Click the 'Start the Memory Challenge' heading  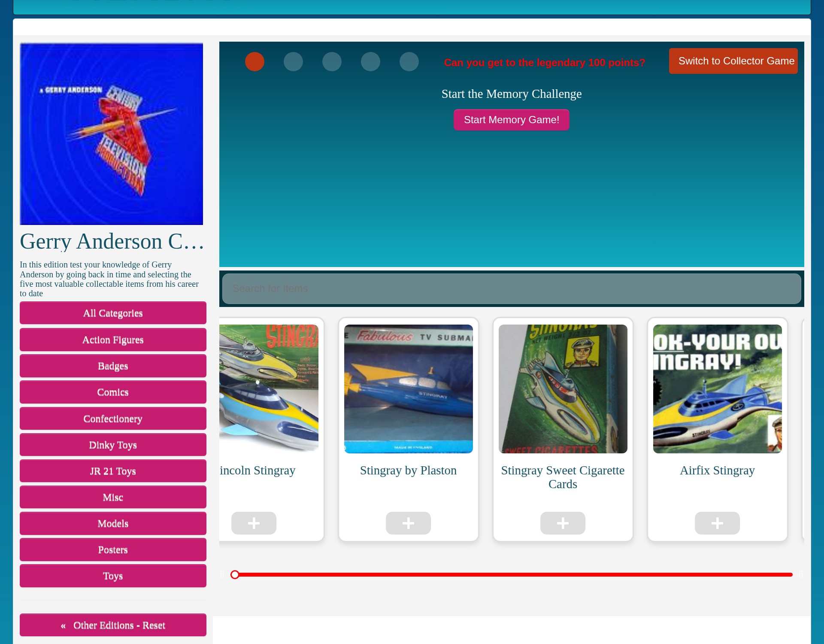pyautogui.click(x=512, y=94)
